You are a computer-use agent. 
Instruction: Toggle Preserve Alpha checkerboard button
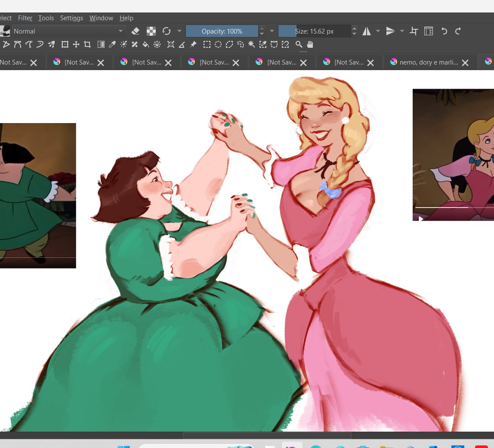click(x=151, y=31)
